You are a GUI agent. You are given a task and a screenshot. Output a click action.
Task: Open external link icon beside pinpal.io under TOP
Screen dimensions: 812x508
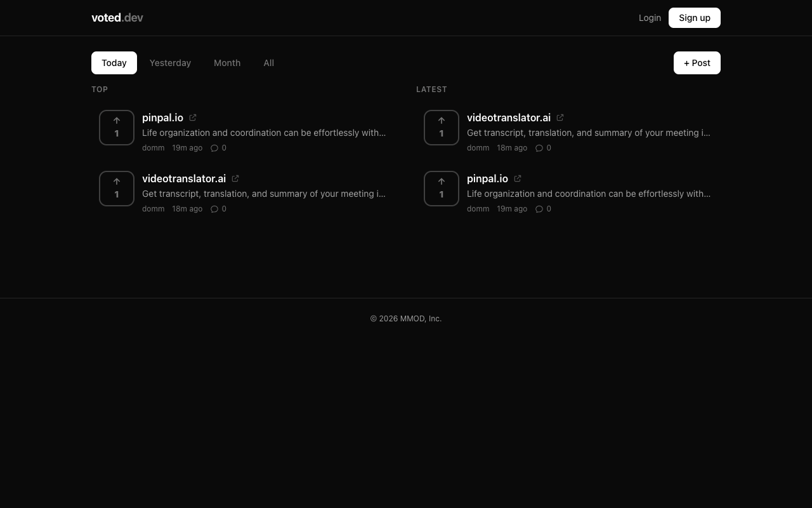[x=193, y=117]
